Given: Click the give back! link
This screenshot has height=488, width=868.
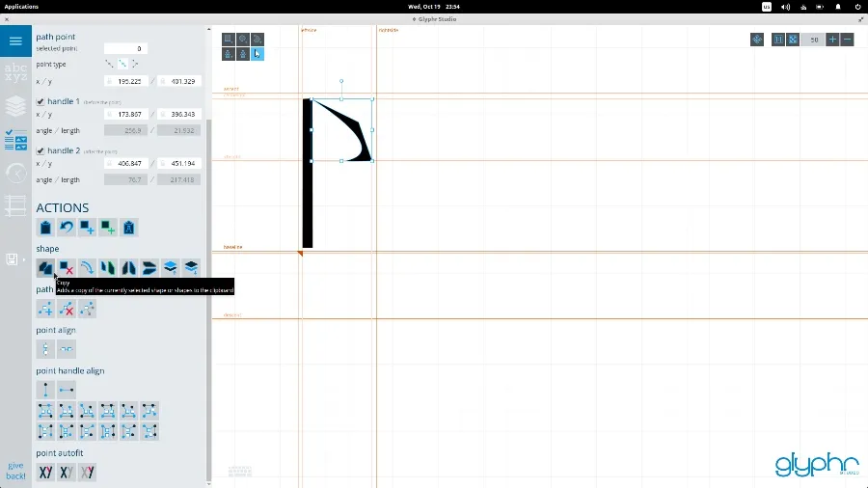Looking at the screenshot, I should pyautogui.click(x=15, y=471).
